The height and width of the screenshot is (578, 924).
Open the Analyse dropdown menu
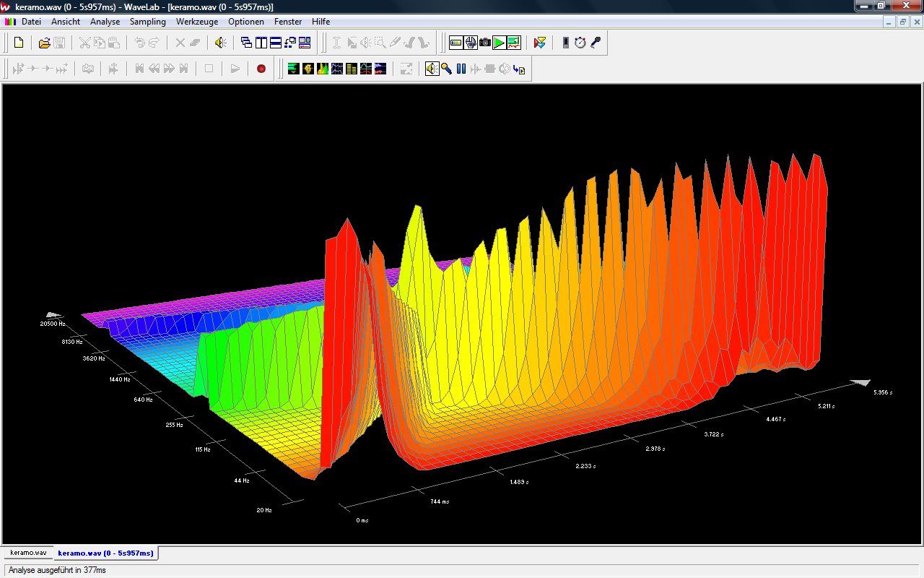105,22
